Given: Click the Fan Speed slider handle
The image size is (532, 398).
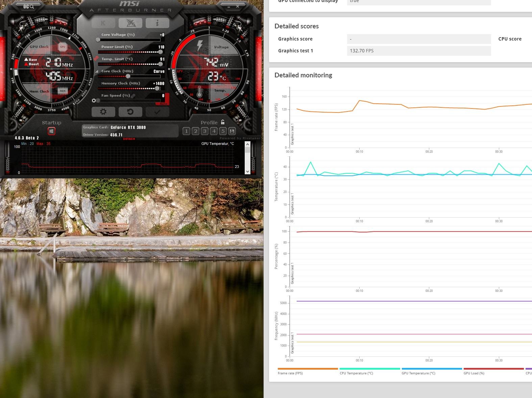Looking at the screenshot, I should click(98, 101).
